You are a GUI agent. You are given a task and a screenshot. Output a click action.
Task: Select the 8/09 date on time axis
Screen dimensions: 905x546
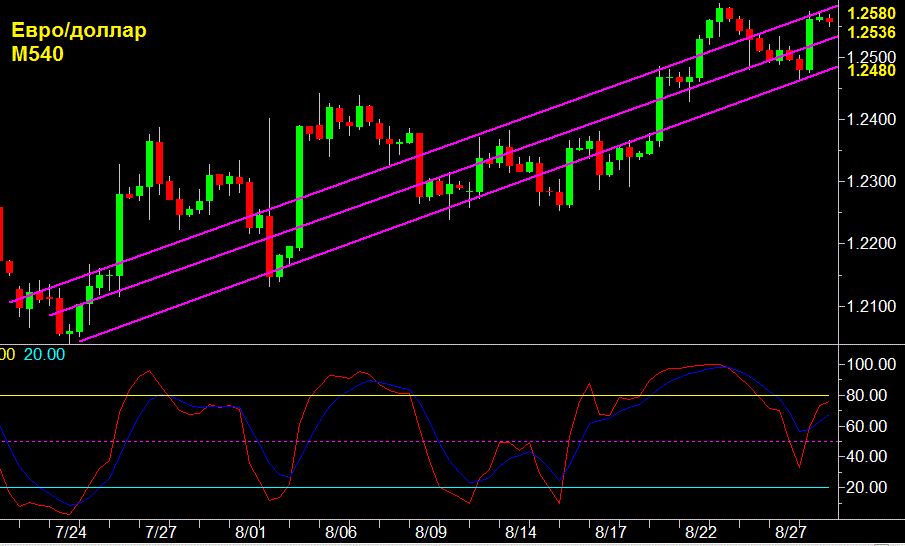431,532
